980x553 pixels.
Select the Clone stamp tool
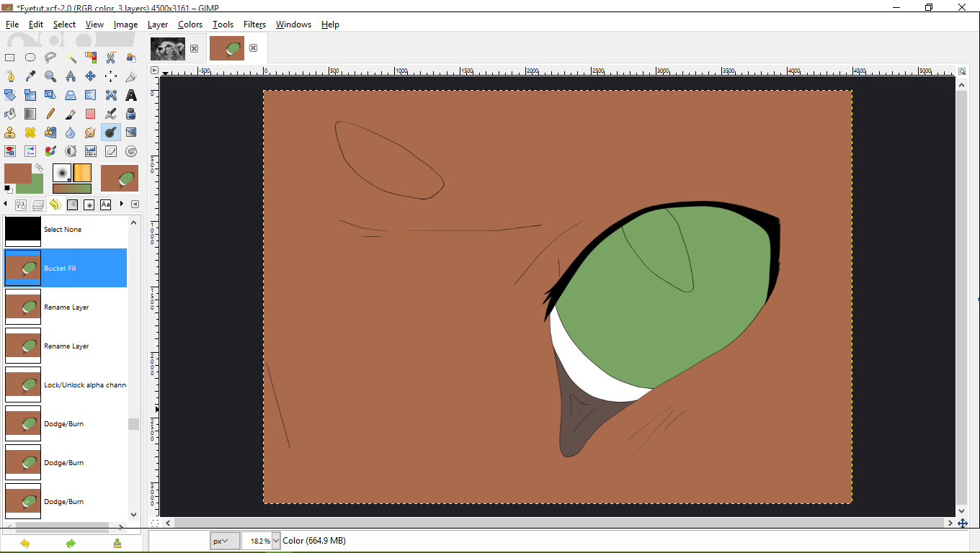click(10, 132)
